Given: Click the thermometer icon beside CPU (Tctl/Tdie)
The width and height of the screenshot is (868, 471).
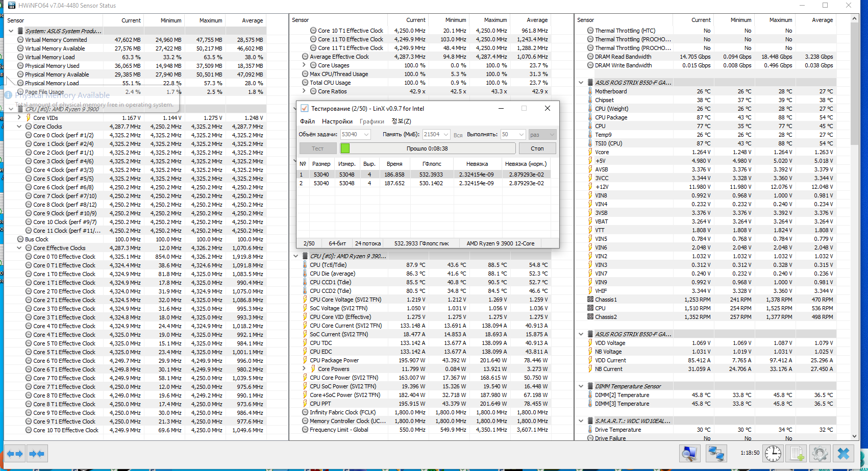Looking at the screenshot, I should 305,265.
